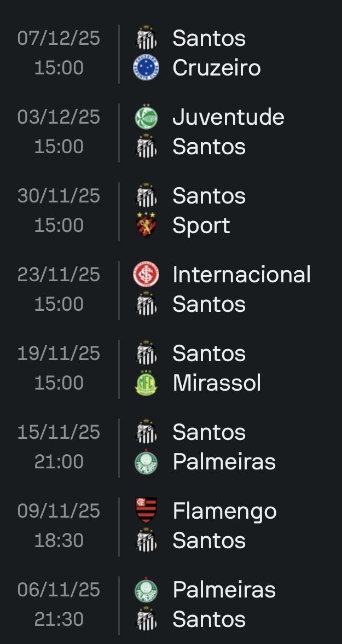
Task: Click the 21:30 kickoff time
Action: 59,619
